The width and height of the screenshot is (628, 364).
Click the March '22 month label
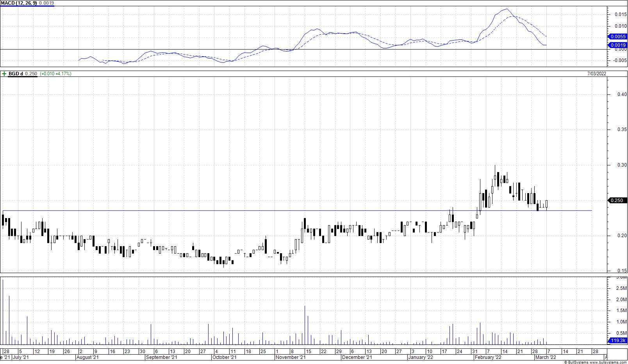pos(546,357)
